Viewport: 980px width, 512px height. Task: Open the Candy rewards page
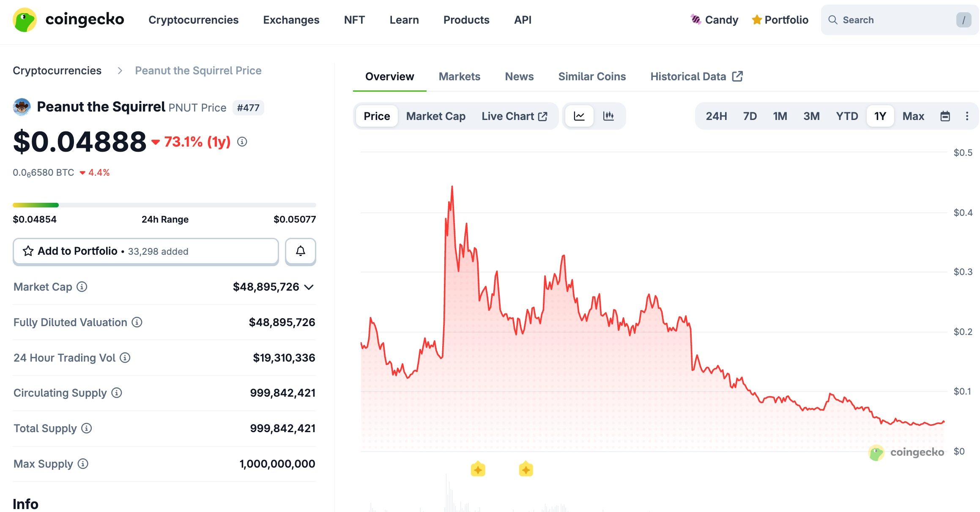(714, 19)
